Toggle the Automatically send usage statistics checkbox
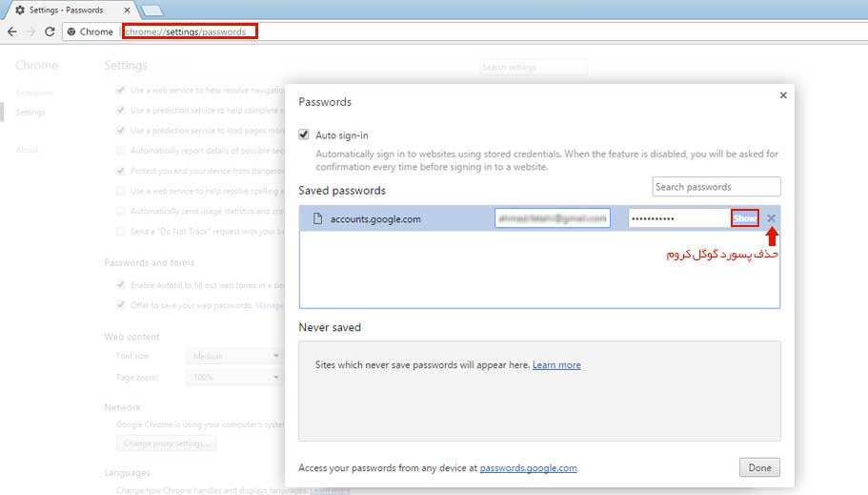The height and width of the screenshot is (495, 868). (121, 211)
